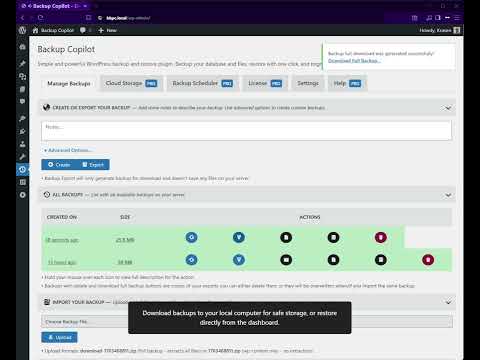Click first blue action icon in 25.5 MB row

[x=191, y=237]
